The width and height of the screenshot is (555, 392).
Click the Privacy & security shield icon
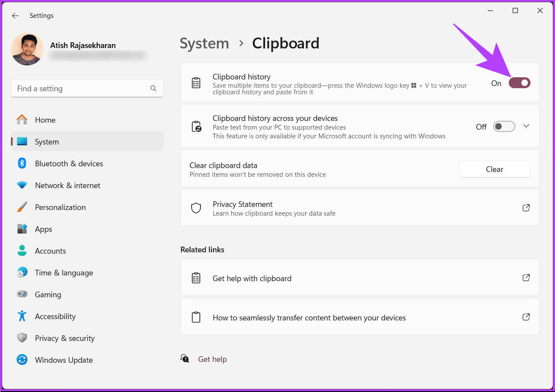tap(22, 338)
